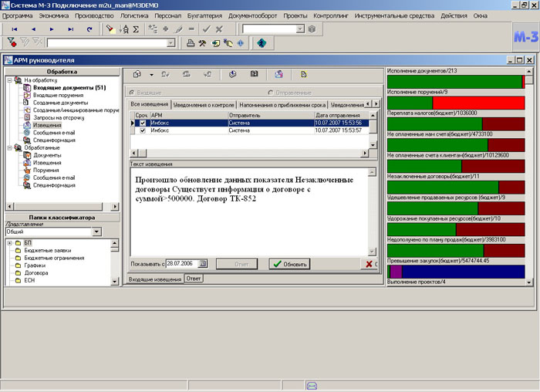Select Запросы на отсрочку in the tree
The width and height of the screenshot is (540, 392).
click(x=59, y=118)
